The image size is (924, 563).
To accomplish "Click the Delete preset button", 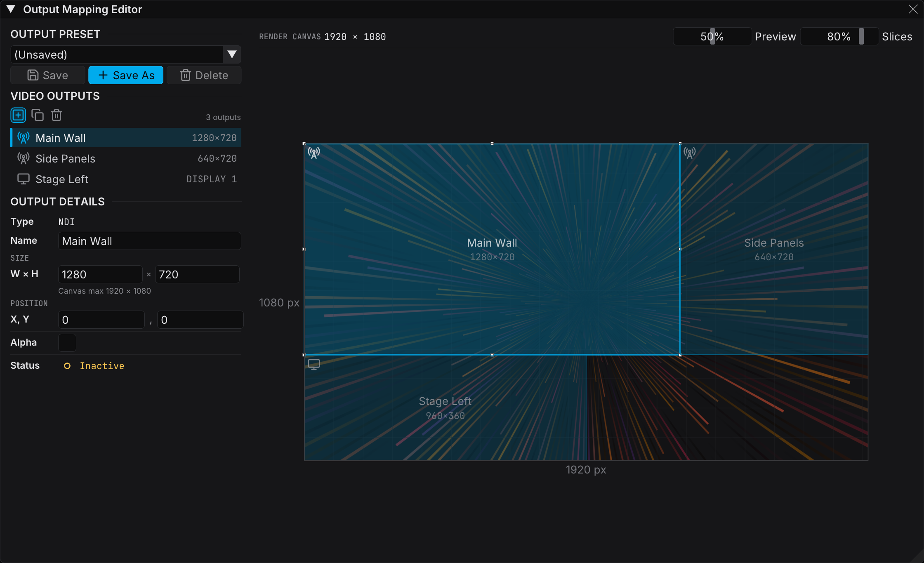I will pos(204,75).
